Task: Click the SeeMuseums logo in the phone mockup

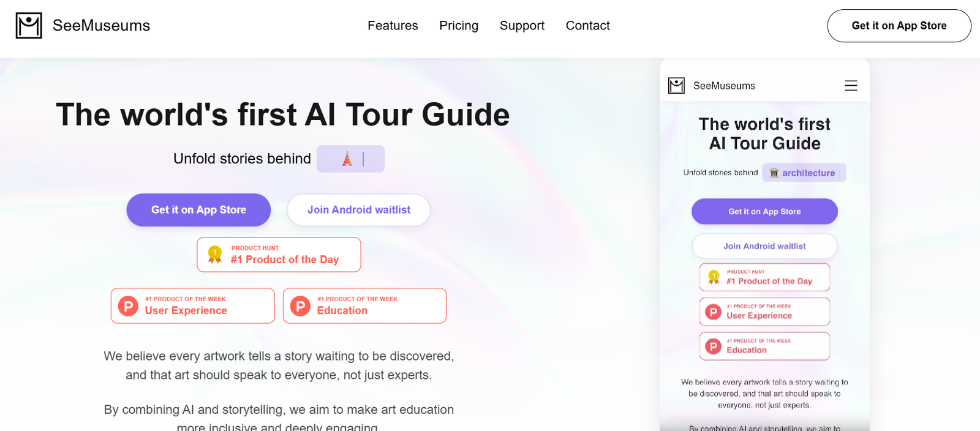Action: pyautogui.click(x=676, y=86)
